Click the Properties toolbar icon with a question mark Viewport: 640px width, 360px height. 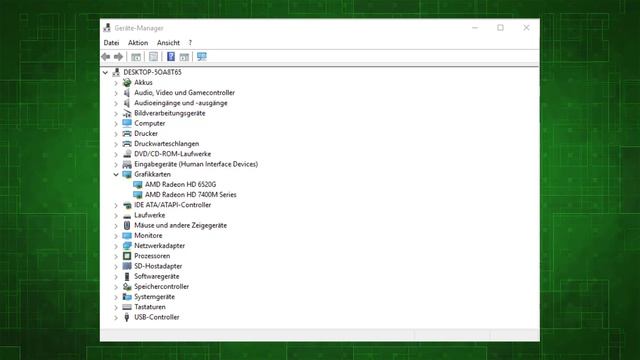click(171, 57)
